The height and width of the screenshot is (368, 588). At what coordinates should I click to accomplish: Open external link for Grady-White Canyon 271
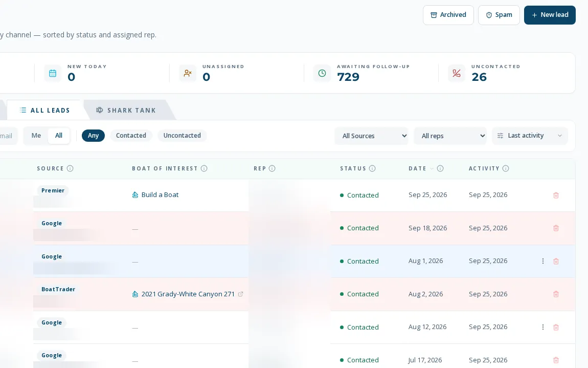241,294
